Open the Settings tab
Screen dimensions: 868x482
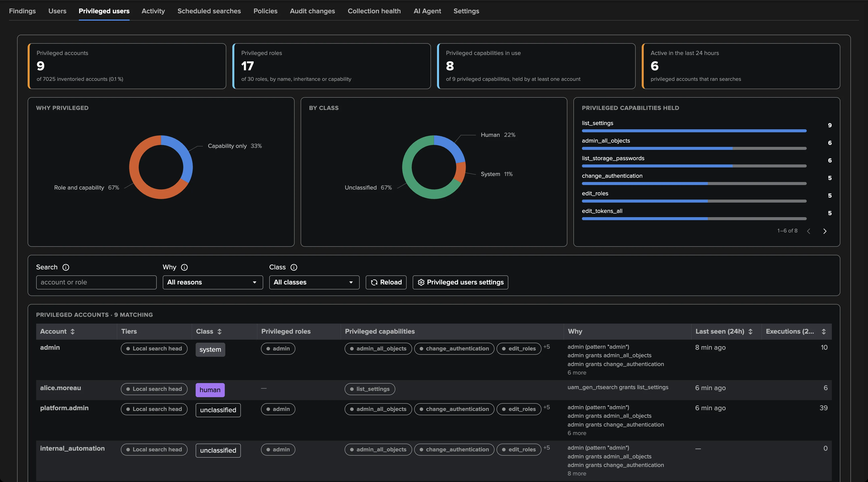(466, 11)
